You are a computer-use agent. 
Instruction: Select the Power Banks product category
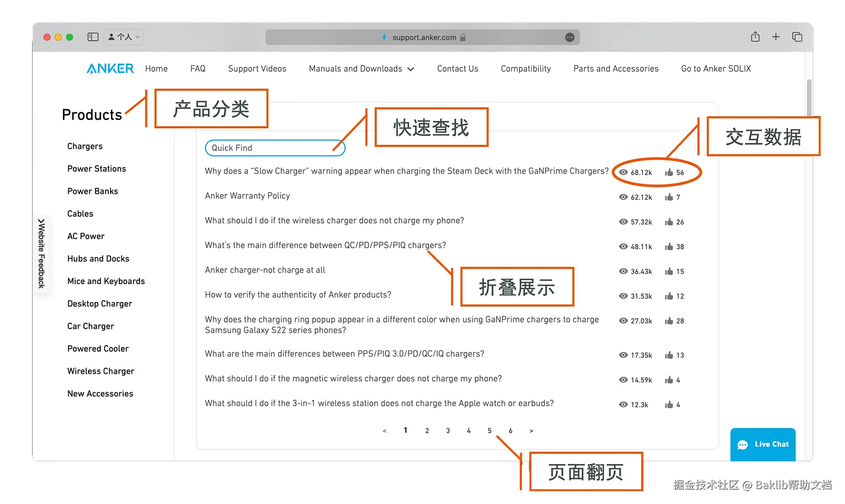92,191
